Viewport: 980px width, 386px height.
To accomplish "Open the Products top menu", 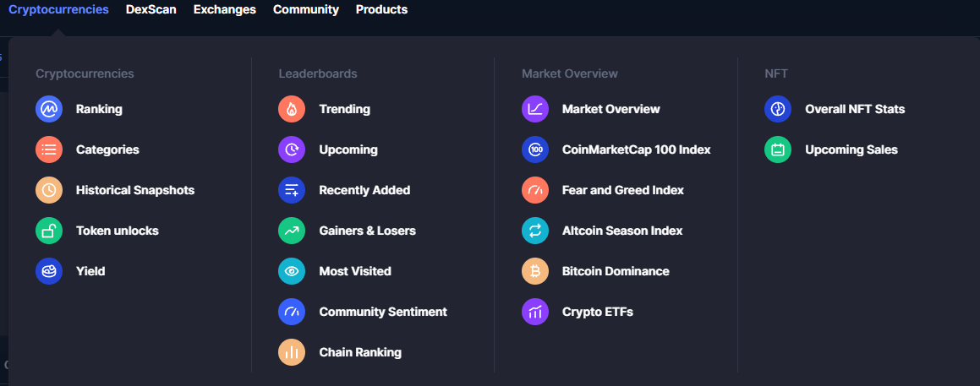I will pos(381,9).
